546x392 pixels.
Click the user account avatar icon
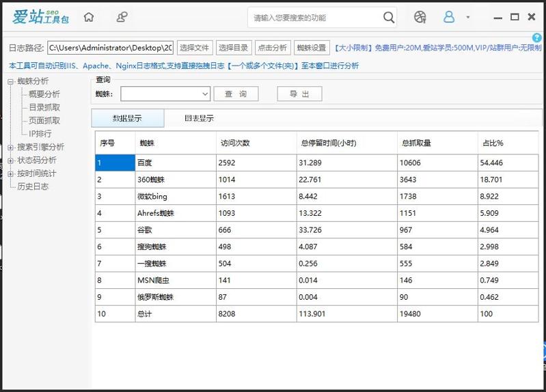tap(449, 18)
